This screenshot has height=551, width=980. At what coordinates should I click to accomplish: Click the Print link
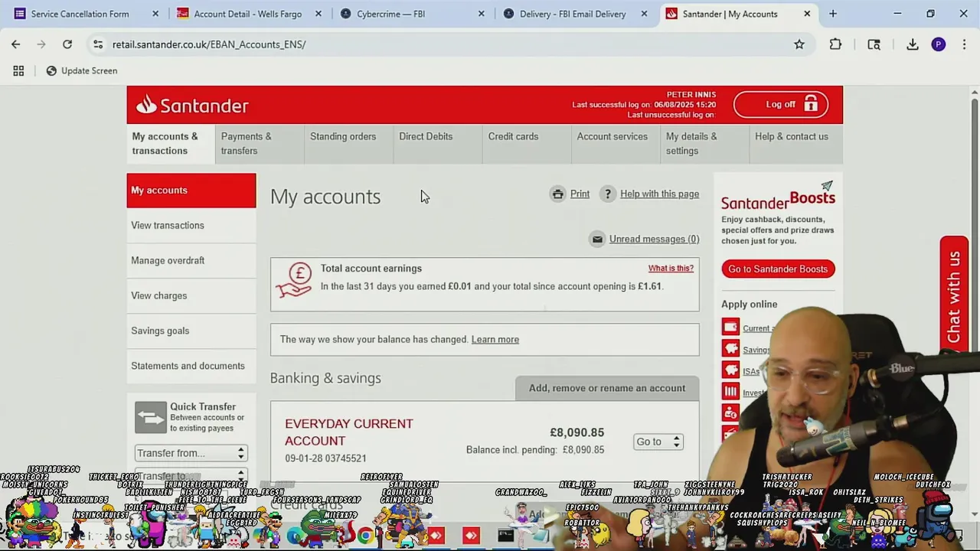point(580,194)
